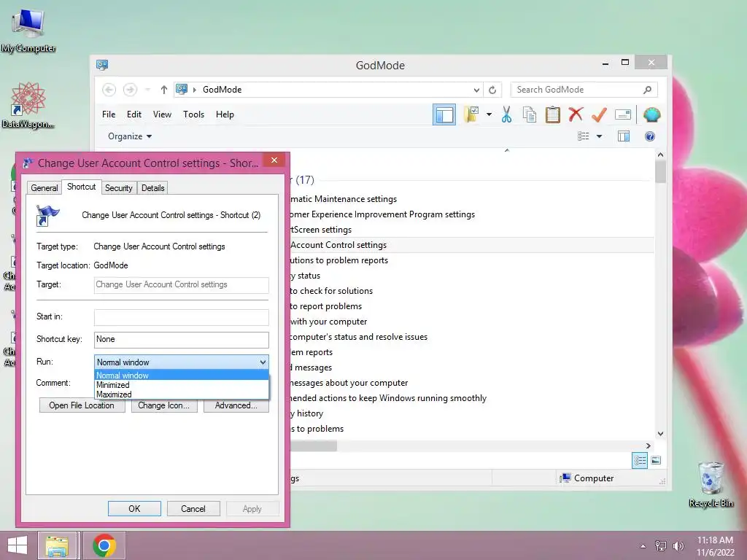Open Recycle Bin on desktop
Viewport: 747px width, 560px height.
click(x=711, y=484)
